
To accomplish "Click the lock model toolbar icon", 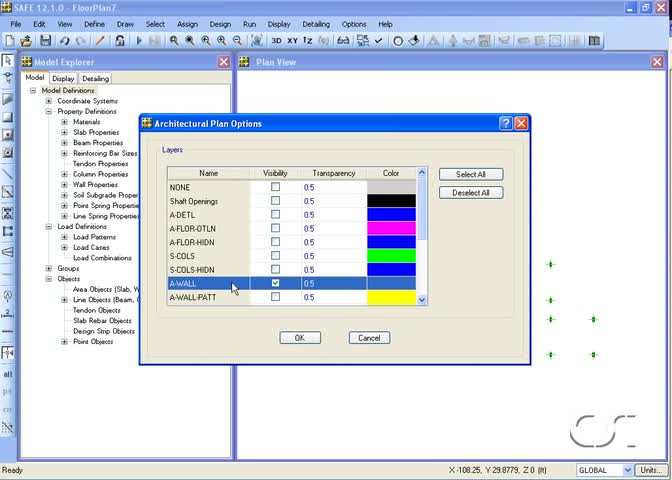I will tap(120, 41).
